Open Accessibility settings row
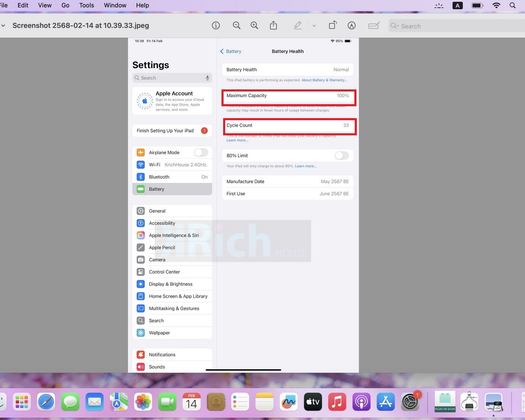 172,223
